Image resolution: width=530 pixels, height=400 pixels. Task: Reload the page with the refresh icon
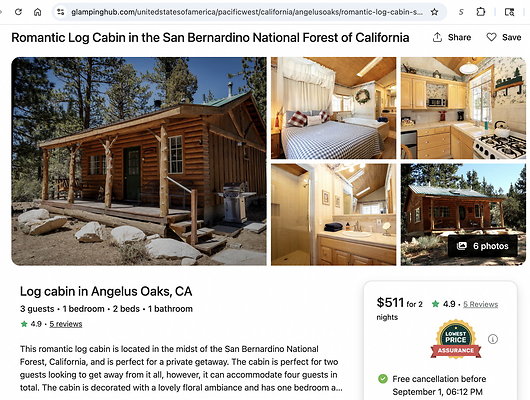pyautogui.click(x=18, y=12)
